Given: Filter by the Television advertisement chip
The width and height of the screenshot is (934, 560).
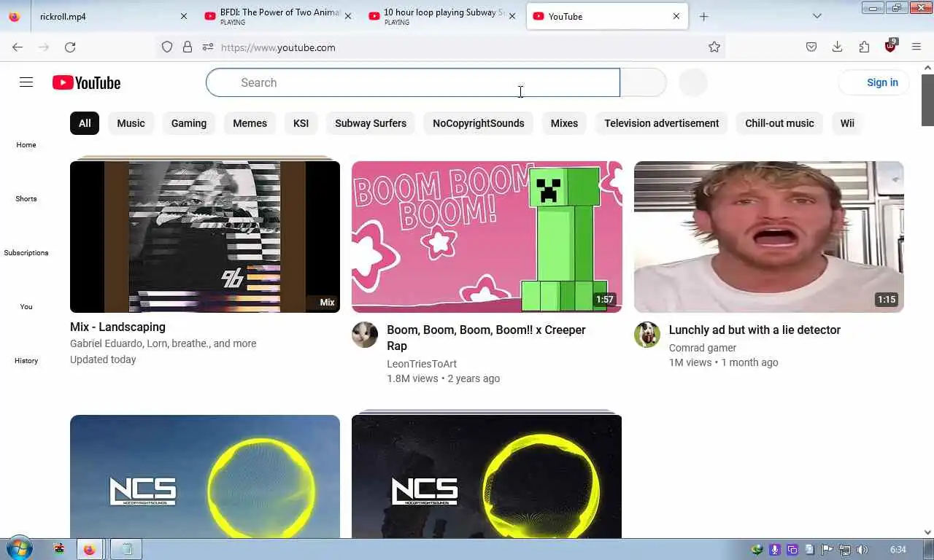Looking at the screenshot, I should coord(662,123).
